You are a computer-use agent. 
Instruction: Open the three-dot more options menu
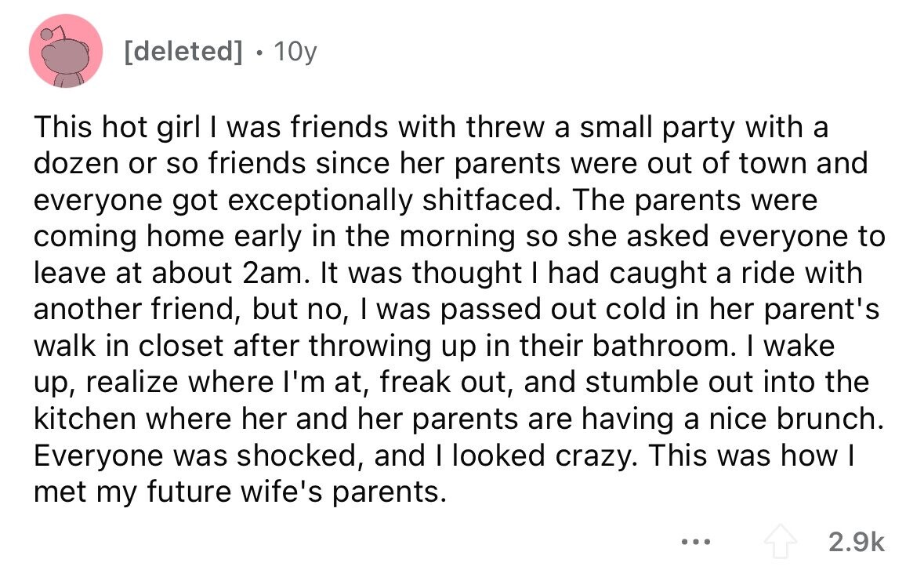pyautogui.click(x=696, y=540)
